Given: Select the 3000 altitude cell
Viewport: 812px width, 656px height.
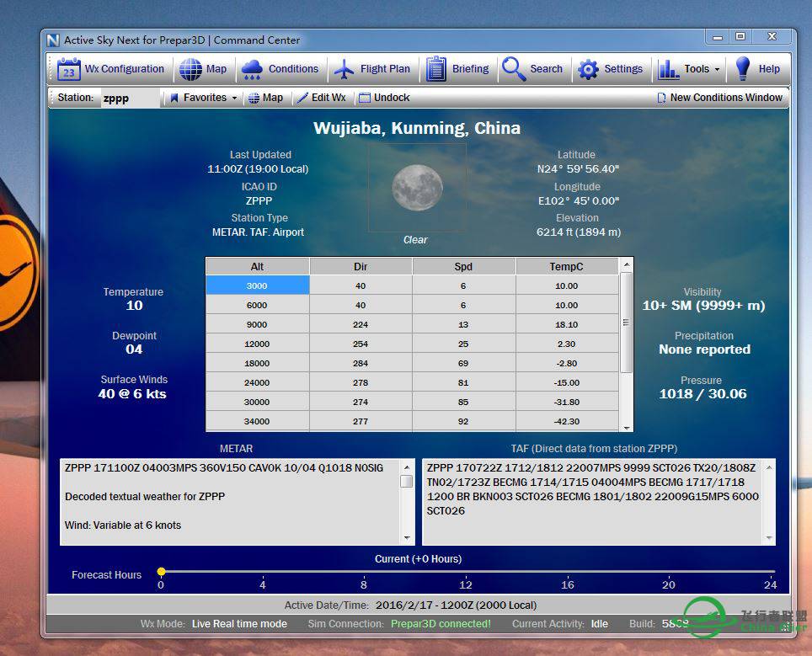Looking at the screenshot, I should [257, 286].
